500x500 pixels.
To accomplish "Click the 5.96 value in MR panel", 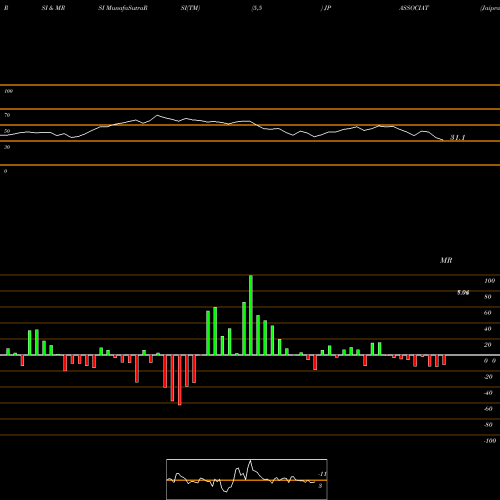I will [x=463, y=293].
